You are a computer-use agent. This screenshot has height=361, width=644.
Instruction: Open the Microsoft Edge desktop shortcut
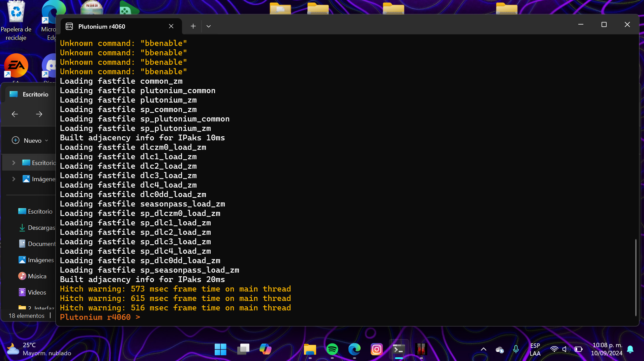pyautogui.click(x=50, y=21)
